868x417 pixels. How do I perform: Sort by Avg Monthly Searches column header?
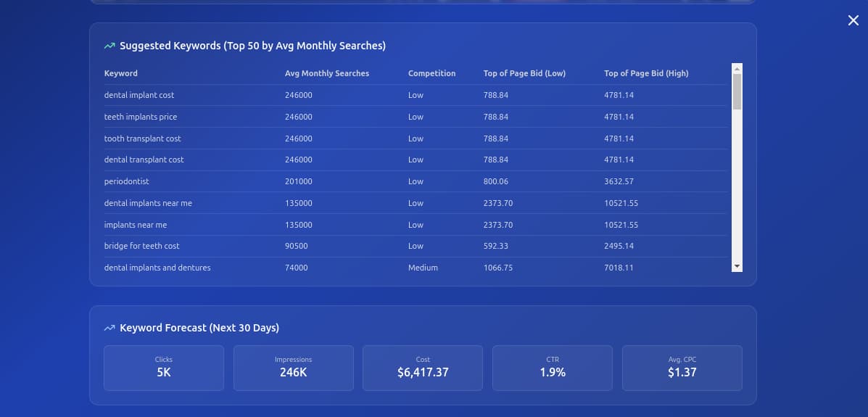pos(327,73)
